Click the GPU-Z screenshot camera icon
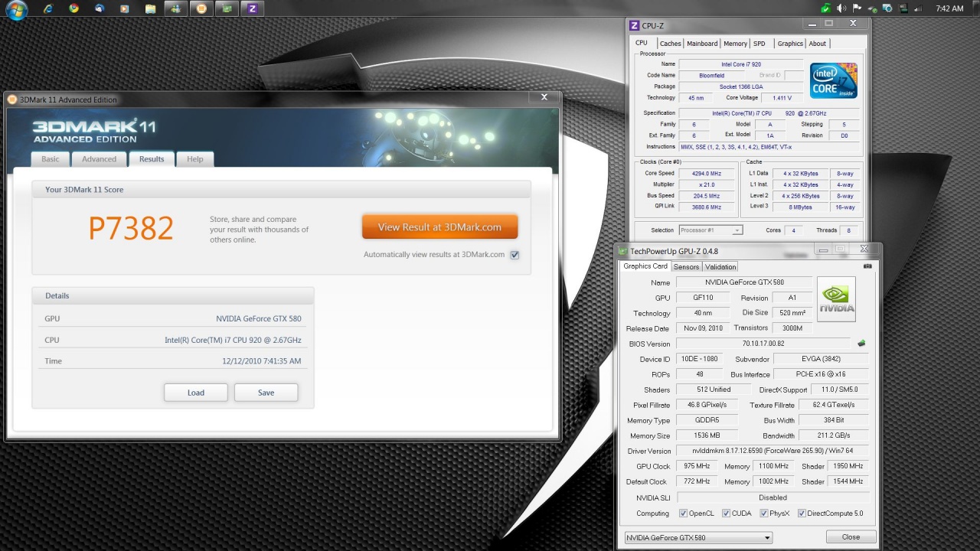This screenshot has height=551, width=980. click(x=867, y=266)
